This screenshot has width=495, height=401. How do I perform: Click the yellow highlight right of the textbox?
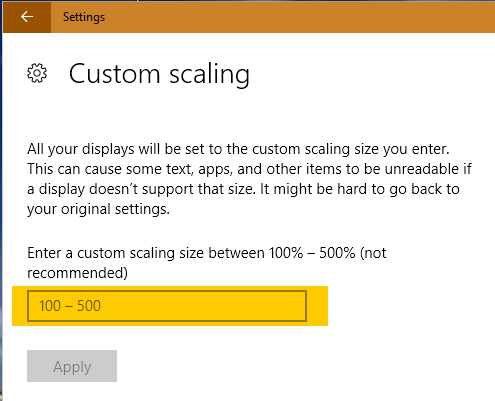(317, 306)
